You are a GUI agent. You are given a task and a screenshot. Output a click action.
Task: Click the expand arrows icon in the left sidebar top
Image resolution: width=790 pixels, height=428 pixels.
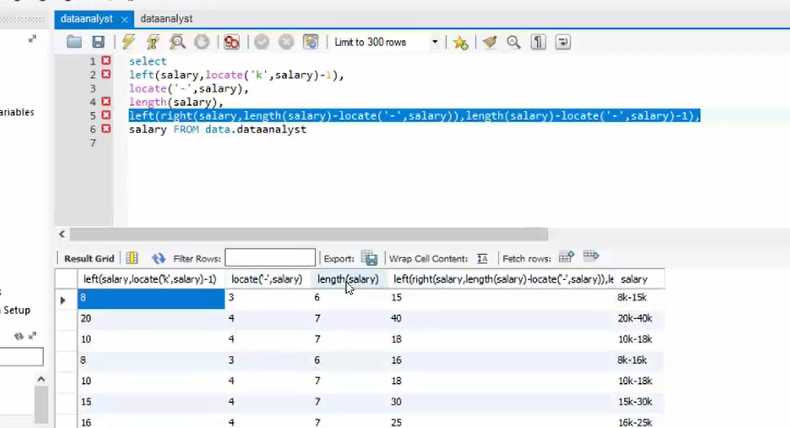click(32, 39)
